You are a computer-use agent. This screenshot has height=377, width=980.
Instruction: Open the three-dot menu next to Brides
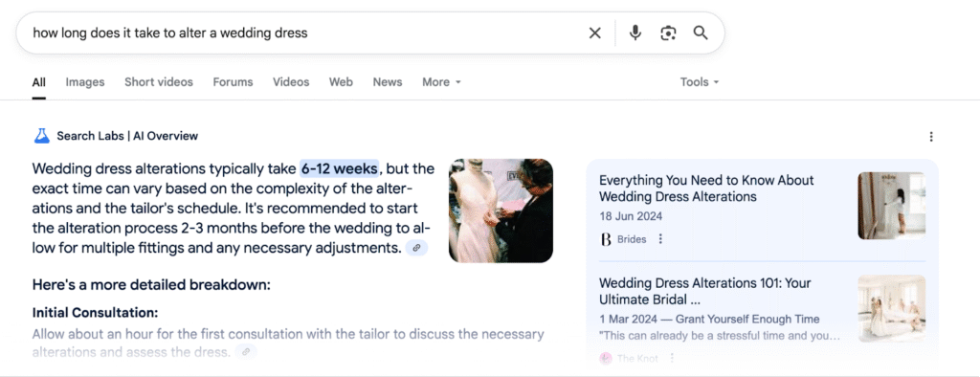660,239
